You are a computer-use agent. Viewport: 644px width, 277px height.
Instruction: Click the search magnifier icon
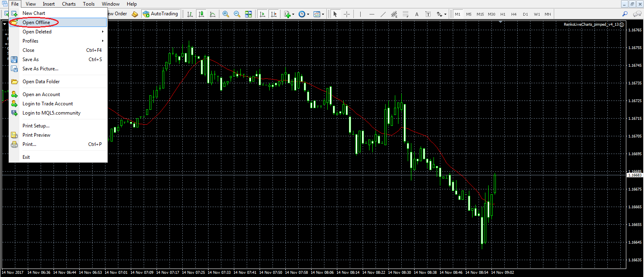[x=625, y=14]
